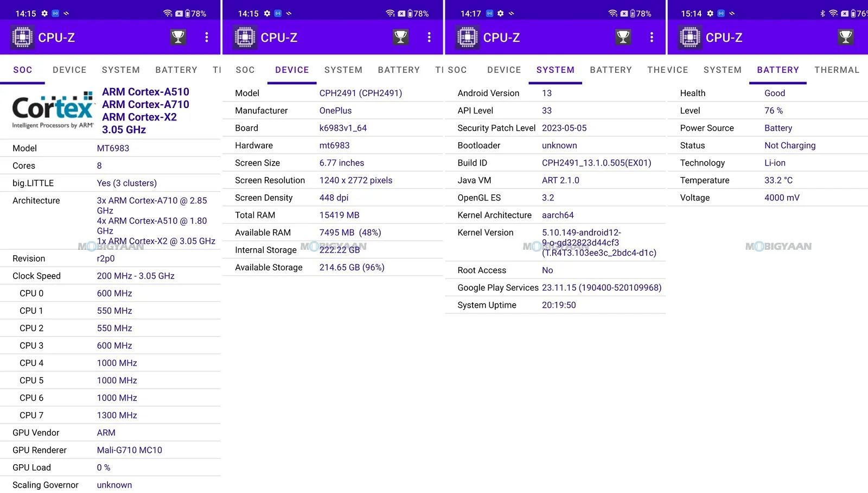This screenshot has height=493, width=868.
Task: Tap the Manufacturer OnePlus value
Action: (335, 110)
